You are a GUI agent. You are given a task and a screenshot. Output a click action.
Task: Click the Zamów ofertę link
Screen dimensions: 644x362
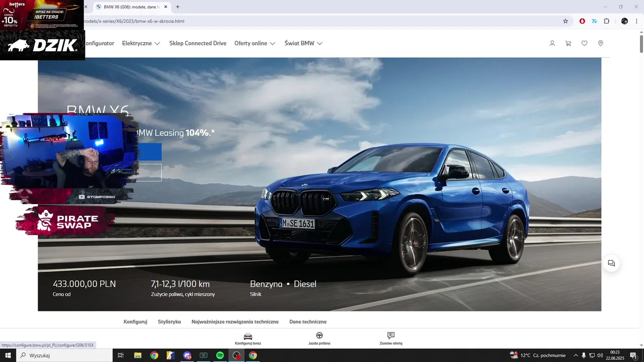pyautogui.click(x=391, y=343)
